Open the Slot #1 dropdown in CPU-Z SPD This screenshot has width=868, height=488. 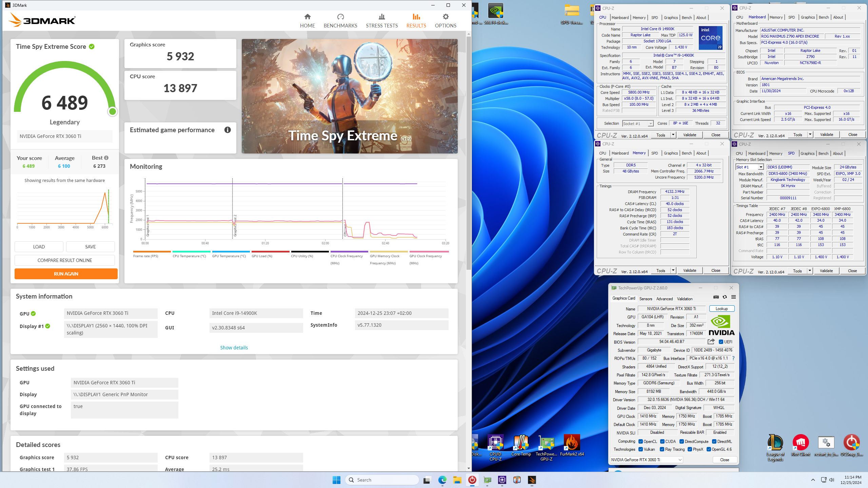tap(750, 167)
